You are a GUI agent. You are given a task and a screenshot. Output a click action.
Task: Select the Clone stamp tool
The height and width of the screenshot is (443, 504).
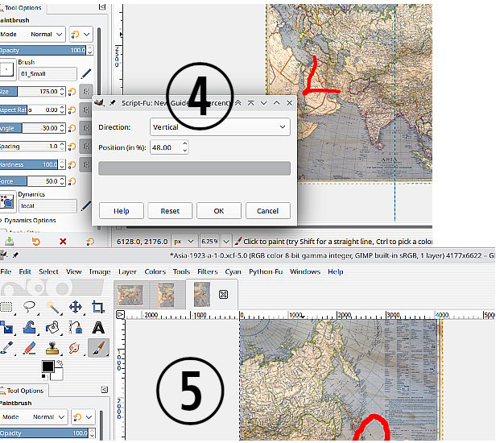[52, 348]
